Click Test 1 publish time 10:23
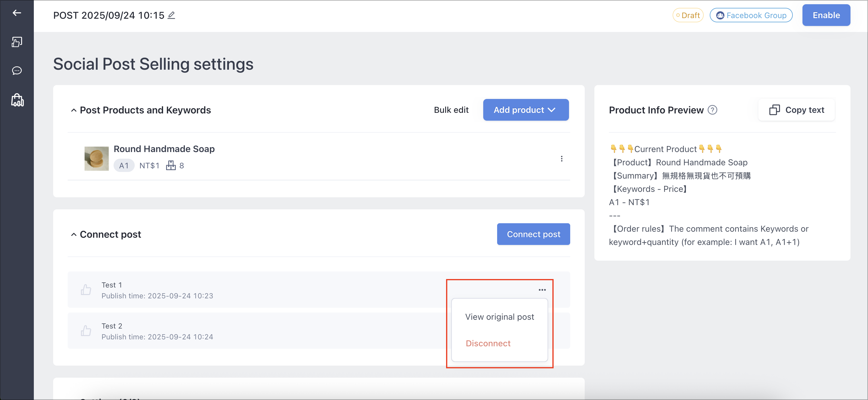The width and height of the screenshot is (868, 400). pyautogui.click(x=157, y=296)
